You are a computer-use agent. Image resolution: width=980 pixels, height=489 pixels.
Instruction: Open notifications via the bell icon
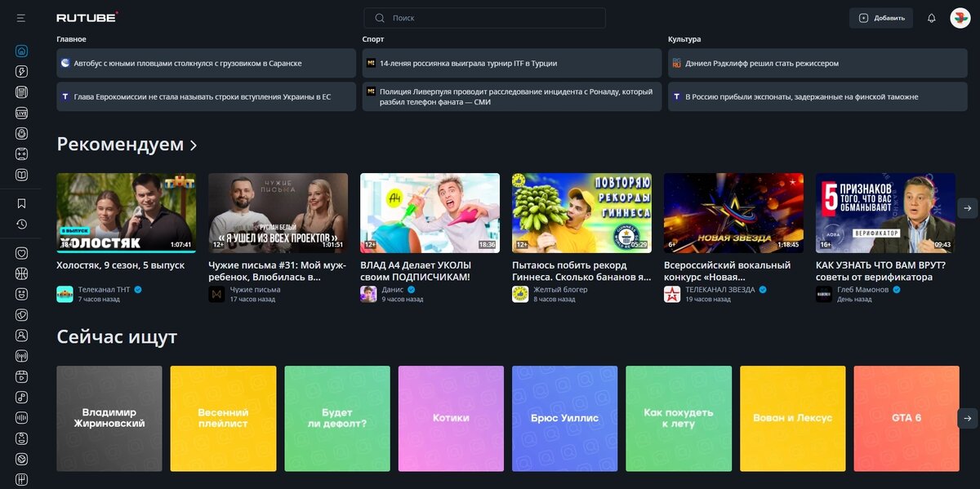tap(931, 18)
